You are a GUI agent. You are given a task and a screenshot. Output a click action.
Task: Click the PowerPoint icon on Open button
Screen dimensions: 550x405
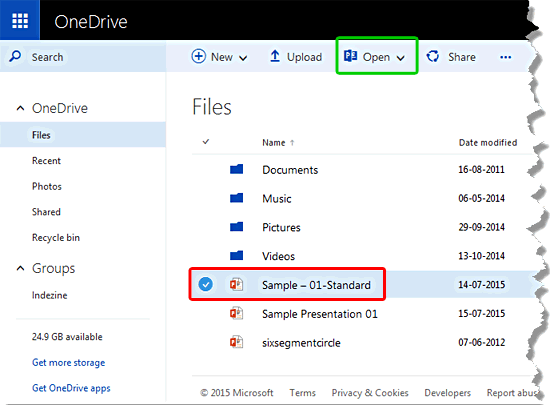350,56
